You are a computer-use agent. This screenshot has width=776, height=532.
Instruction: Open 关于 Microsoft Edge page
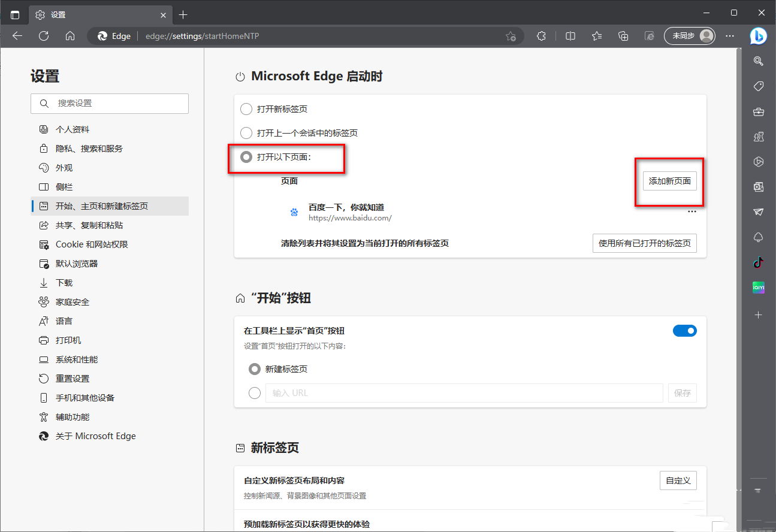click(110, 436)
